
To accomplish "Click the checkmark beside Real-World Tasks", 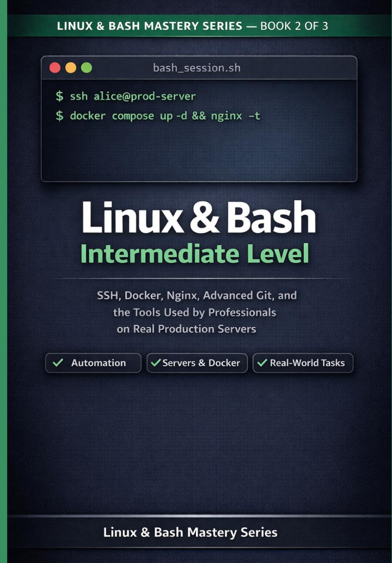I will click(x=262, y=363).
